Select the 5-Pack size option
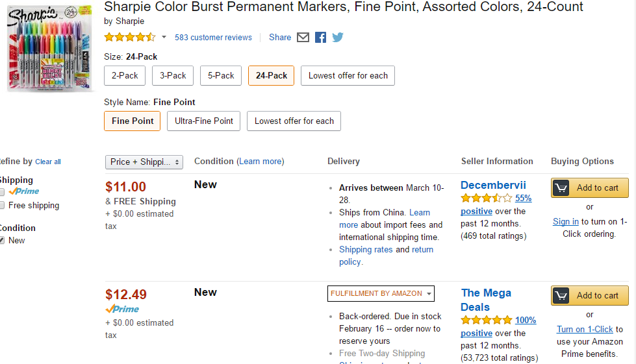Image resolution: width=636 pixels, height=364 pixels. coord(221,76)
